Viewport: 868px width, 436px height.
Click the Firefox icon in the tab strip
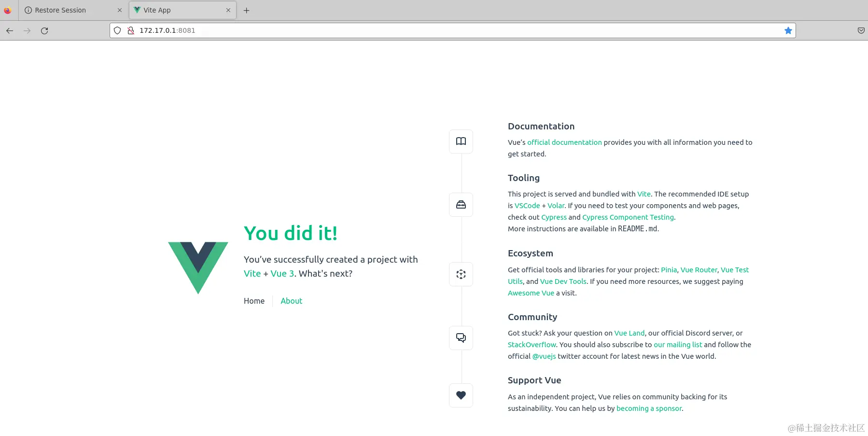coord(7,10)
